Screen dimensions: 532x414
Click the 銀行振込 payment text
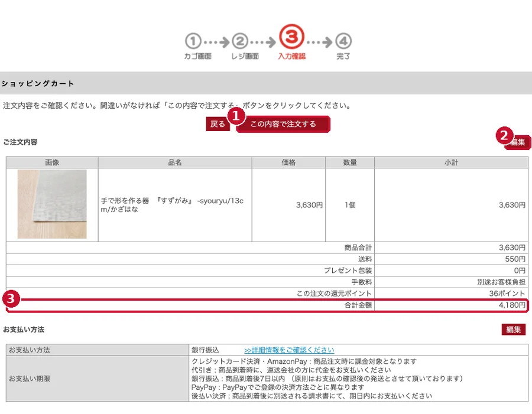point(205,350)
